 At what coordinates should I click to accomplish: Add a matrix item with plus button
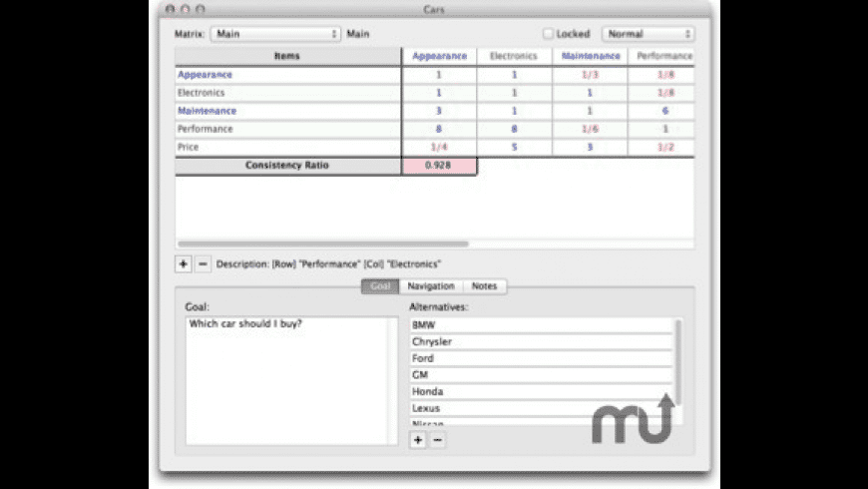click(x=184, y=264)
